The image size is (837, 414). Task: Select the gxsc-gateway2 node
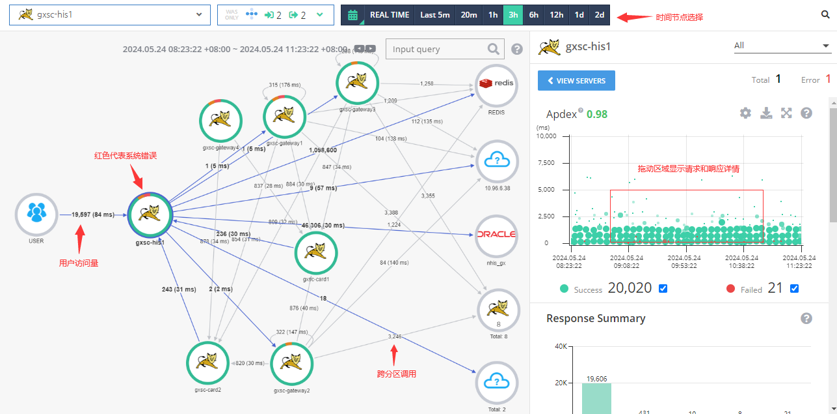[x=292, y=364]
